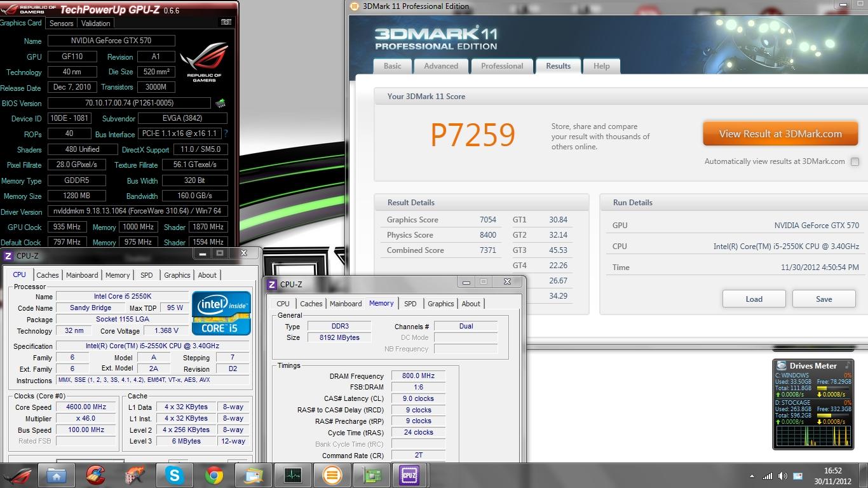Switch to the CPU-Z taskbar icon

409,475
